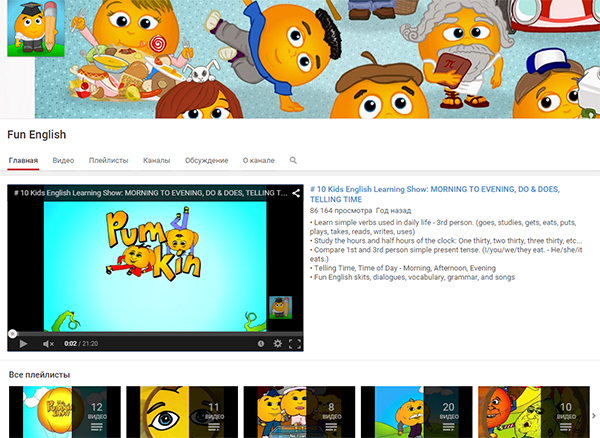
Task: Unmute the video volume icon
Action: 48,343
